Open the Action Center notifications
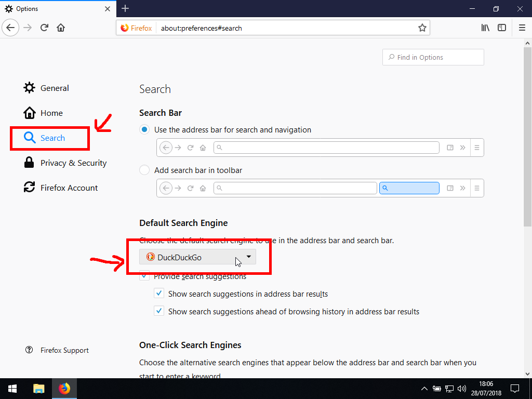This screenshot has width=532, height=399. (515, 389)
